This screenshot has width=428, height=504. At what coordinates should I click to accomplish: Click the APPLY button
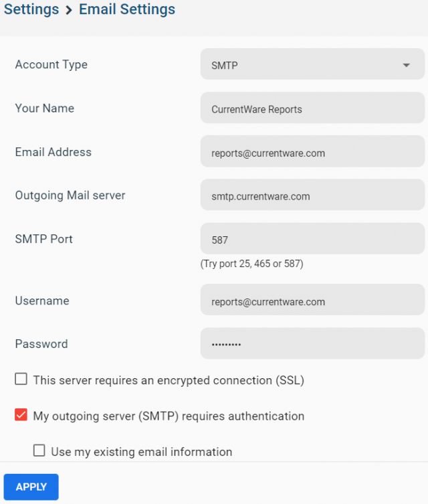[31, 487]
